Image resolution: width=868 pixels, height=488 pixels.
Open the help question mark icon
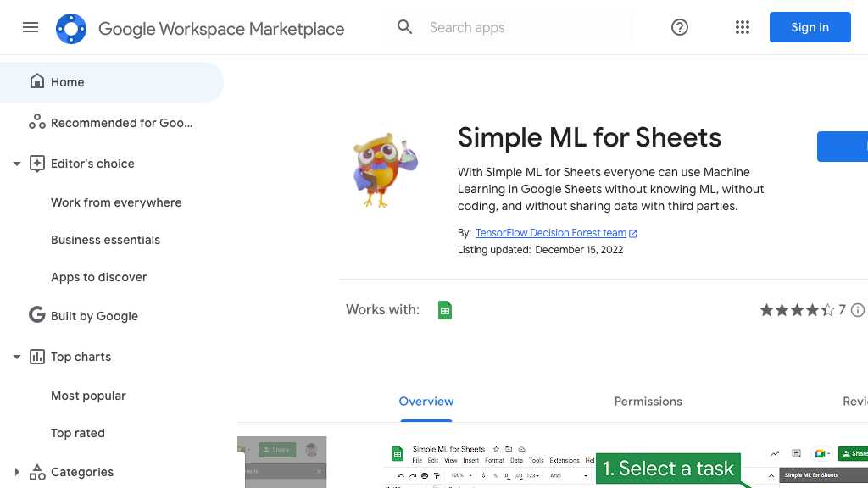pyautogui.click(x=679, y=27)
